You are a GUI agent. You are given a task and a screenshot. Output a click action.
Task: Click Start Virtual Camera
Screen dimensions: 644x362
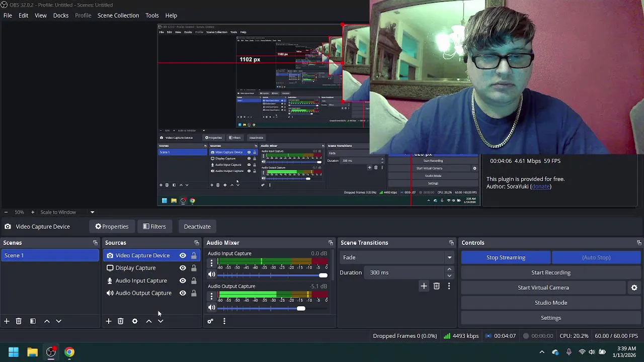(x=543, y=288)
